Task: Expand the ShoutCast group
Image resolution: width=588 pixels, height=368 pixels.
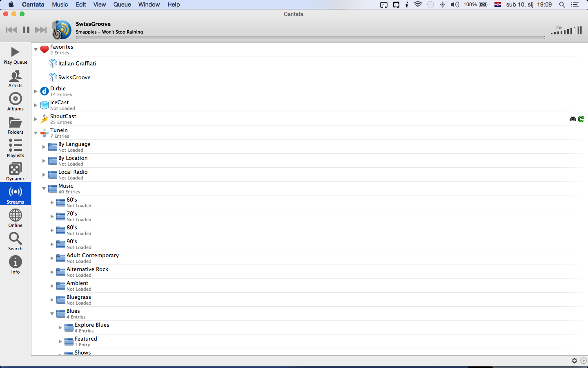Action: coord(36,119)
